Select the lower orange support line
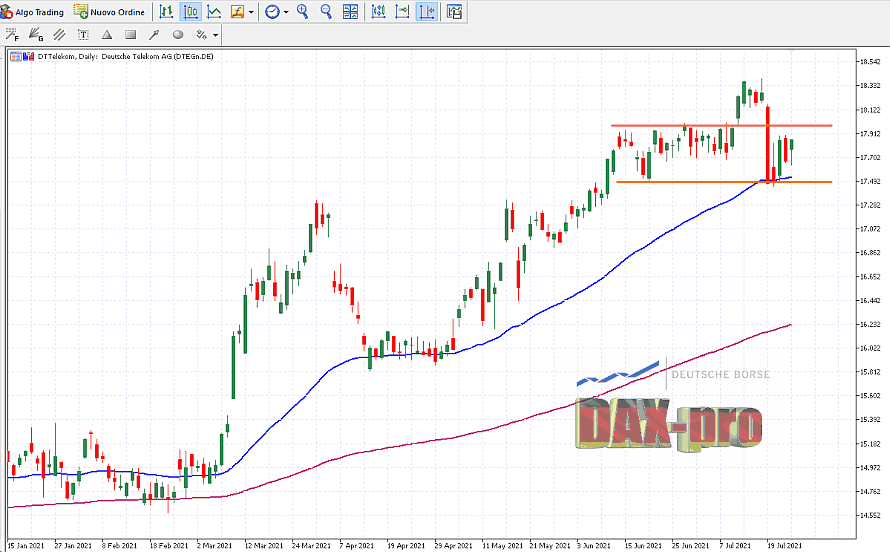Viewport: 890px width, 552px height. point(724,182)
